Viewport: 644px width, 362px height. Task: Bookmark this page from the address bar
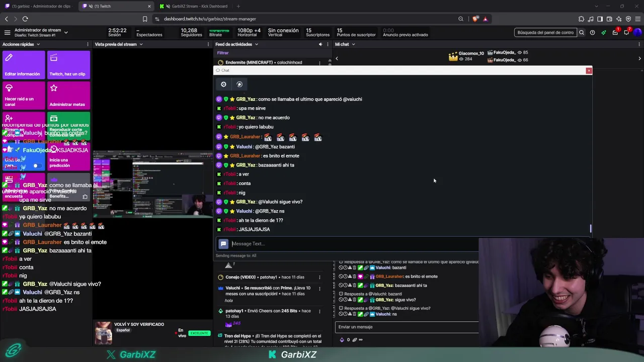pos(145,19)
